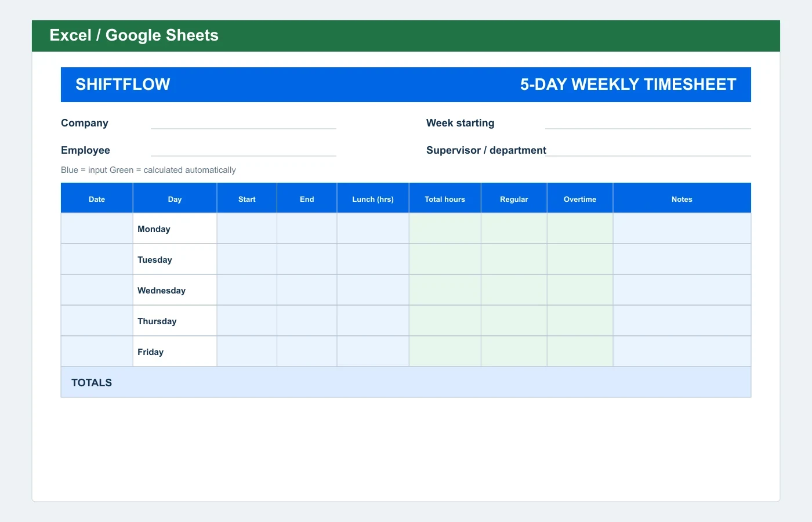
Task: Select the Regular column header
Action: pos(514,198)
